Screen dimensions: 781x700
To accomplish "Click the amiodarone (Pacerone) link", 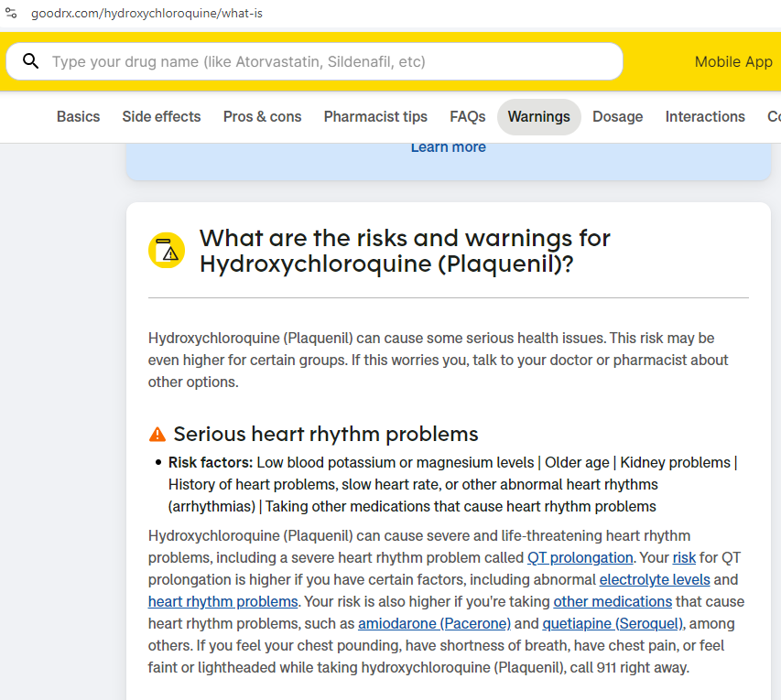I will 434,623.
